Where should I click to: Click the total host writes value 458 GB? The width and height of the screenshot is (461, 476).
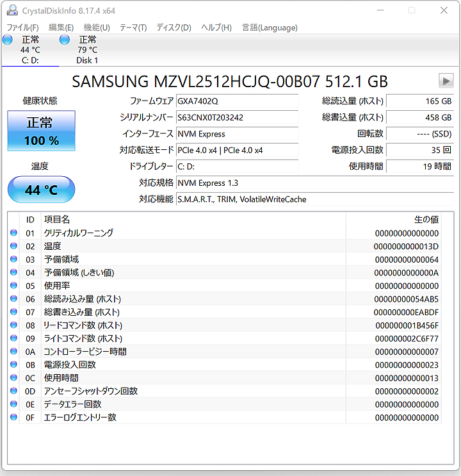click(420, 117)
